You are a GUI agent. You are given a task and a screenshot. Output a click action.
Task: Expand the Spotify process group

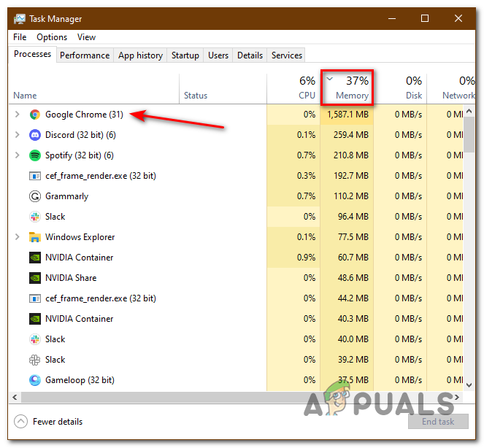[18, 155]
